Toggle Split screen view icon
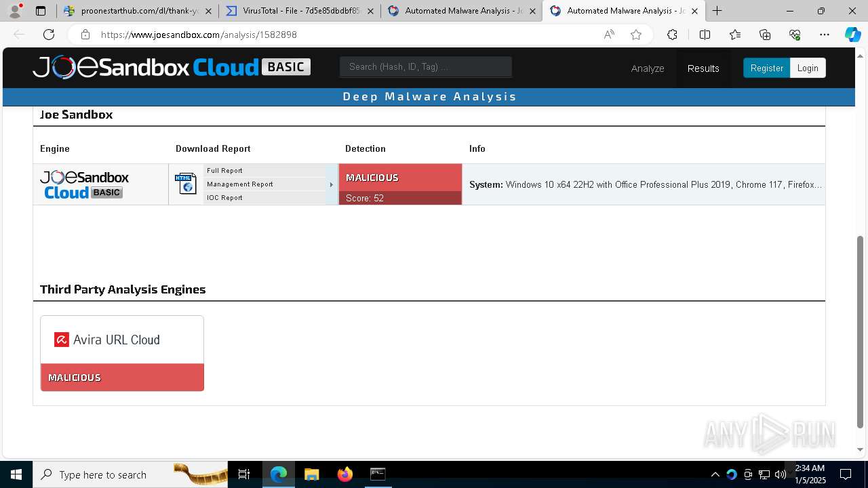 pos(705,35)
